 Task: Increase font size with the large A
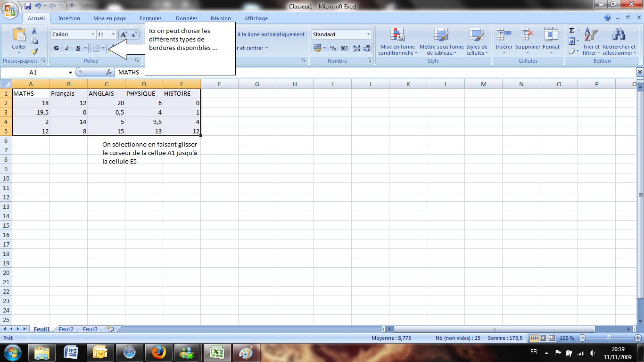pos(124,34)
